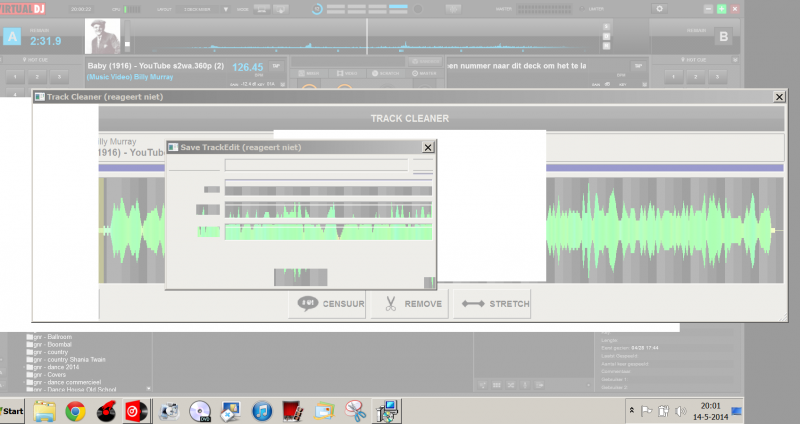Trigger deck B hot cue 3

pos(717,77)
